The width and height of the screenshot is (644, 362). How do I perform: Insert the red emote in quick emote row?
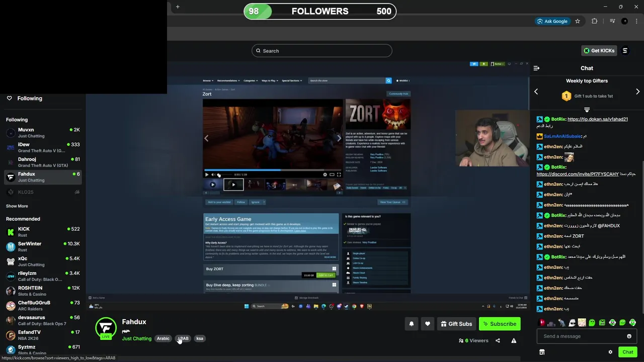pos(542,323)
